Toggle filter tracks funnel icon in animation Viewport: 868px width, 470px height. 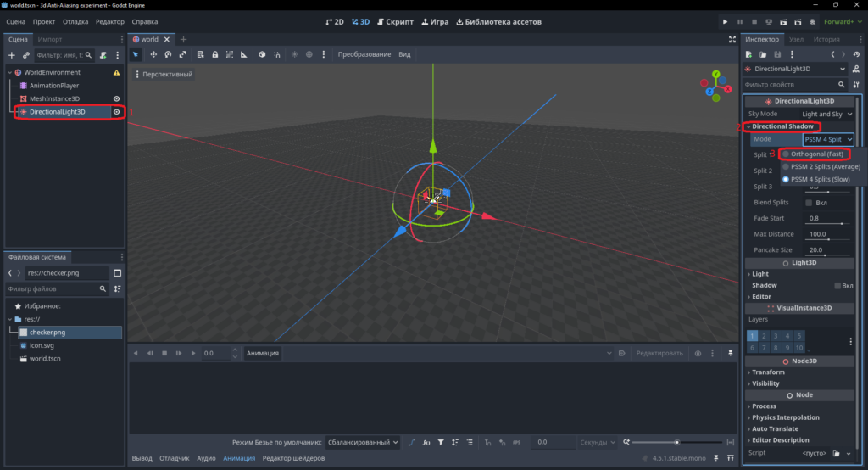(441, 442)
